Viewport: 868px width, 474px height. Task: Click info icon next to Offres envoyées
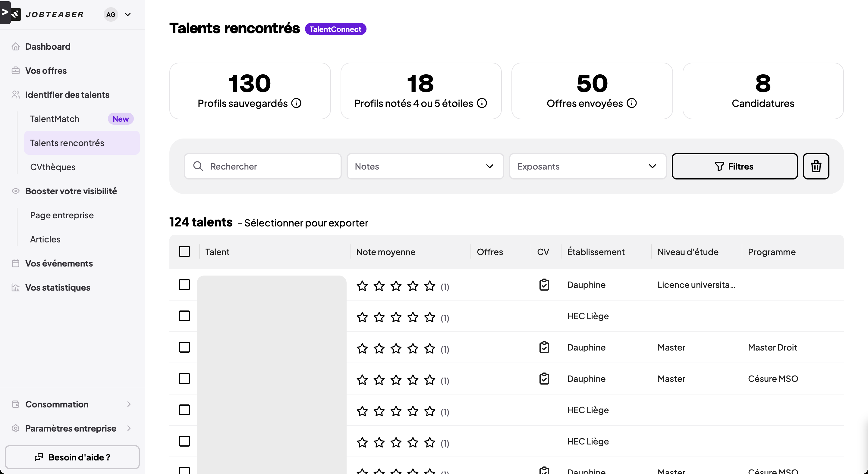click(x=631, y=103)
